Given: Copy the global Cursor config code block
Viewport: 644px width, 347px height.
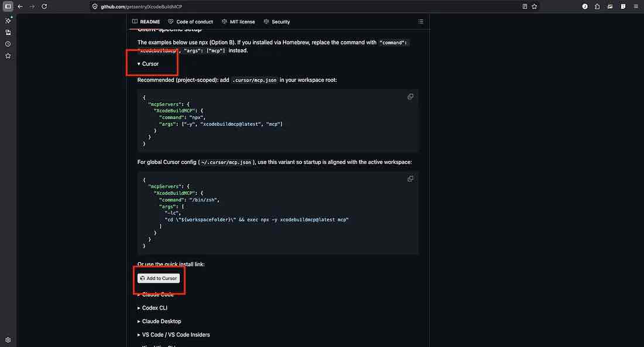Looking at the screenshot, I should tap(410, 178).
